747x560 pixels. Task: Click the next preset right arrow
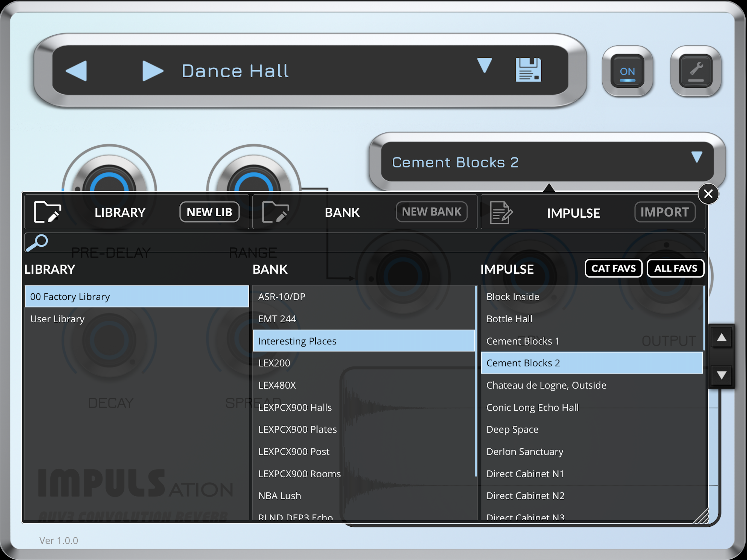[153, 71]
